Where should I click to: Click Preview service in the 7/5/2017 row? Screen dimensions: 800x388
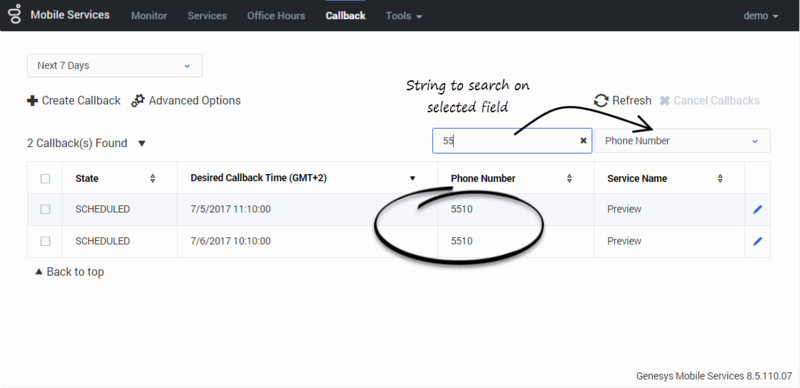[624, 209]
